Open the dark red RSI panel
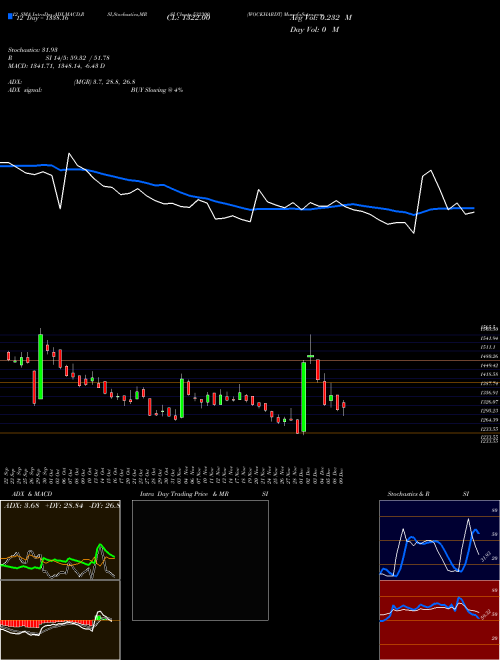Image resolution: width=500 pixels, height=660 pixels. point(439,620)
